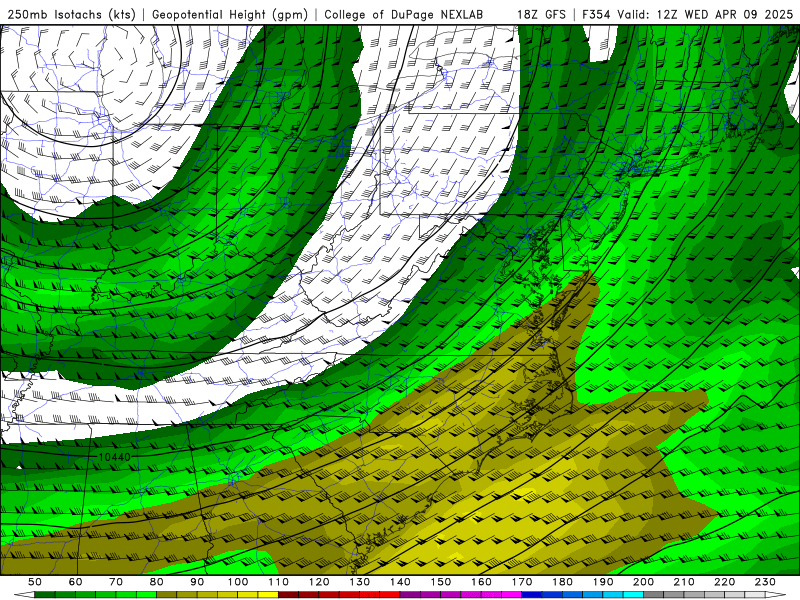Select the dark gray swatch right of 200
The height and width of the screenshot is (600, 800).
(654, 595)
